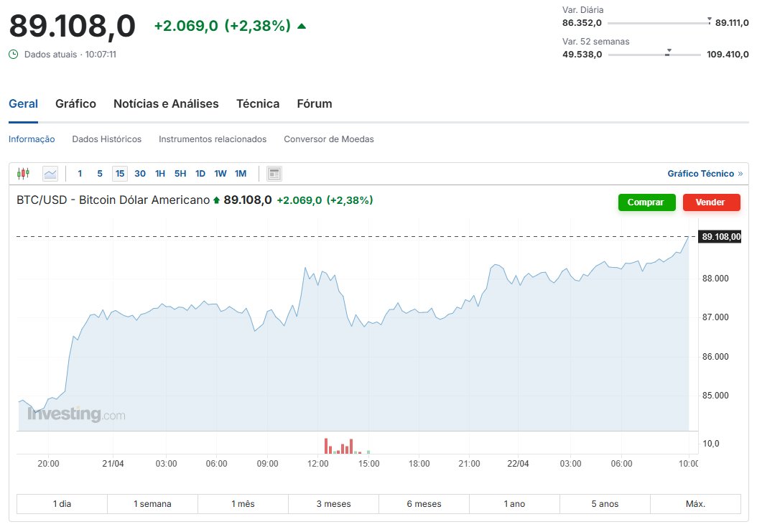The width and height of the screenshot is (757, 532).
Task: Open the Geral tab
Action: 23,104
